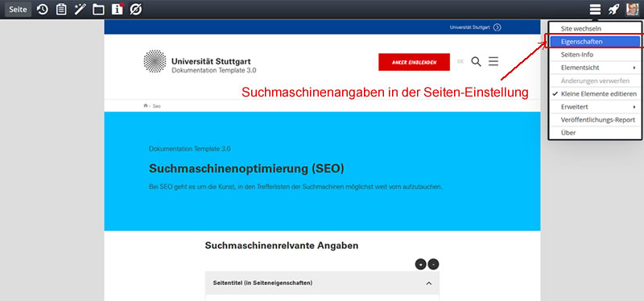Click the crossed-circle hide icon
The width and height of the screenshot is (644, 301).
(136, 10)
